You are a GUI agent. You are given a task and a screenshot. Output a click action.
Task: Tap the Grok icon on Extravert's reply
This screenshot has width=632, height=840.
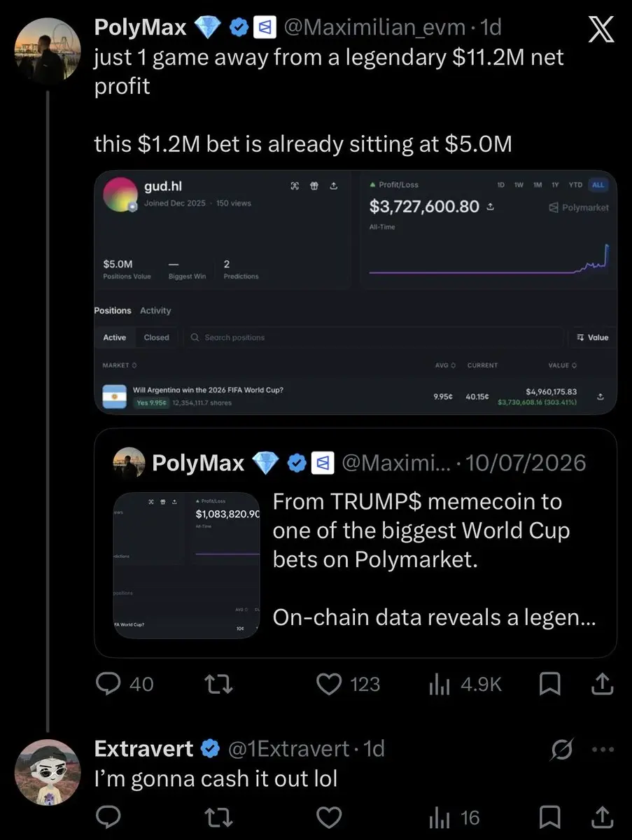tap(564, 749)
